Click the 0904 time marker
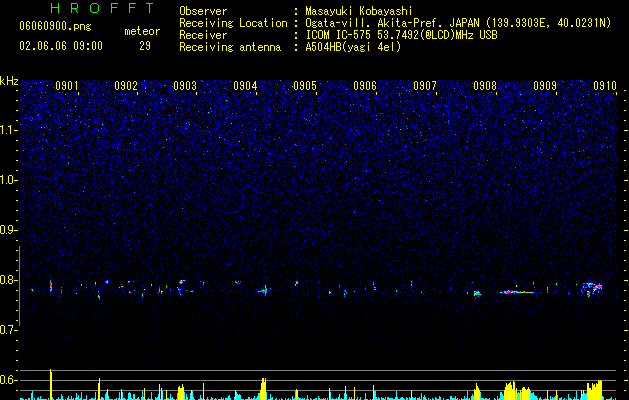The height and width of the screenshot is (400, 629). [245, 86]
